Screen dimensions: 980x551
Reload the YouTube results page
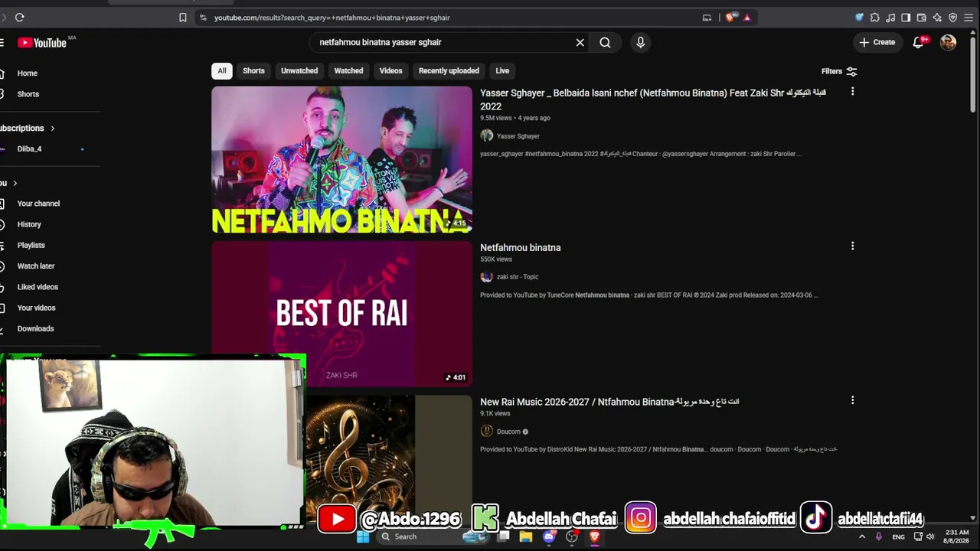(x=19, y=18)
